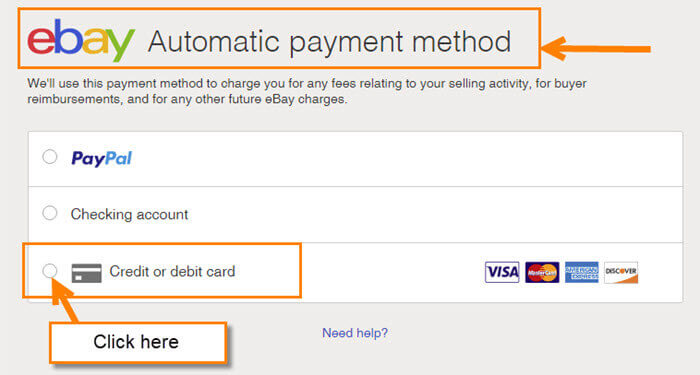
Task: Click empty space in the PayPal option row
Action: point(402,159)
